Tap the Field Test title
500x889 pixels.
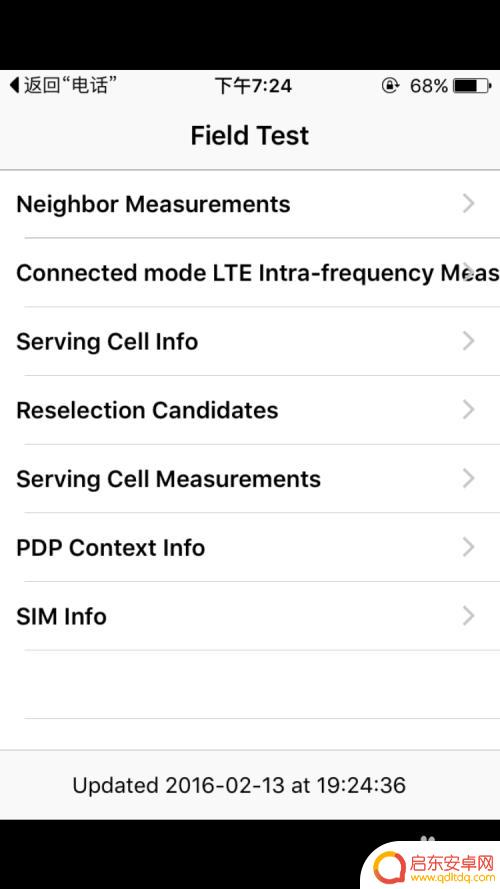point(249,136)
